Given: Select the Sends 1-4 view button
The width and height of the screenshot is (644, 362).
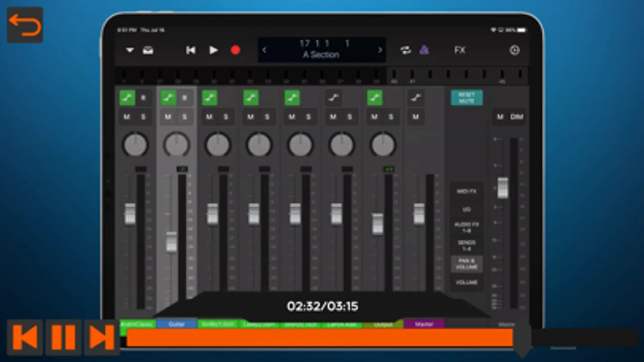Looking at the screenshot, I should [466, 246].
